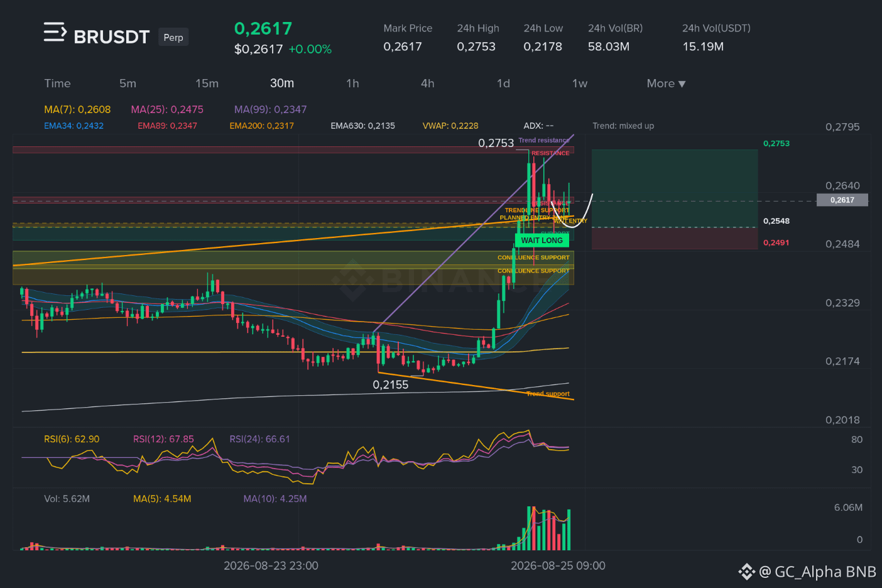
Task: Click the stop-loss level 0,2491 label
Action: [776, 242]
